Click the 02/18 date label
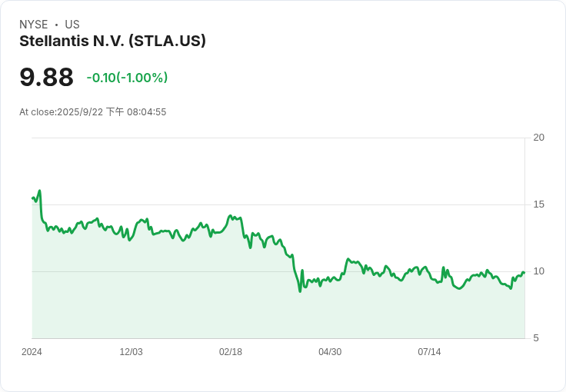The height and width of the screenshot is (392, 566). click(231, 352)
